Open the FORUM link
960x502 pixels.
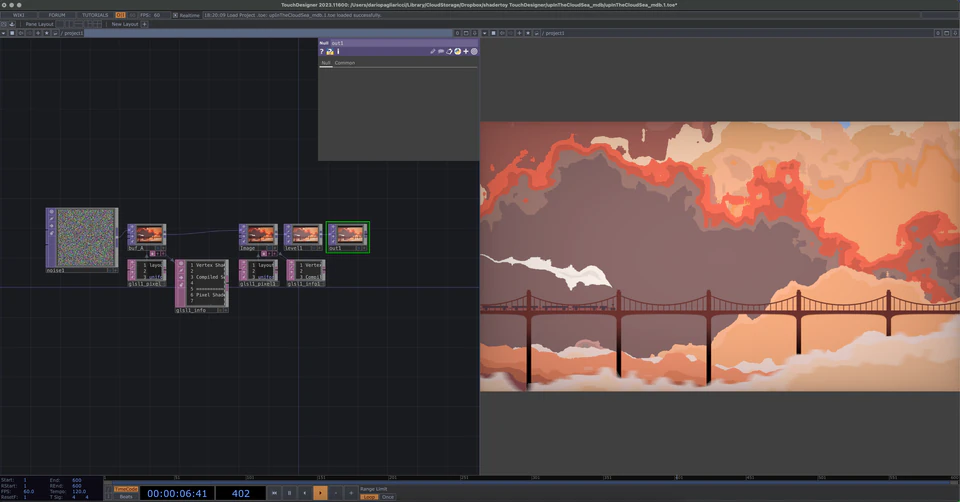pyautogui.click(x=57, y=15)
